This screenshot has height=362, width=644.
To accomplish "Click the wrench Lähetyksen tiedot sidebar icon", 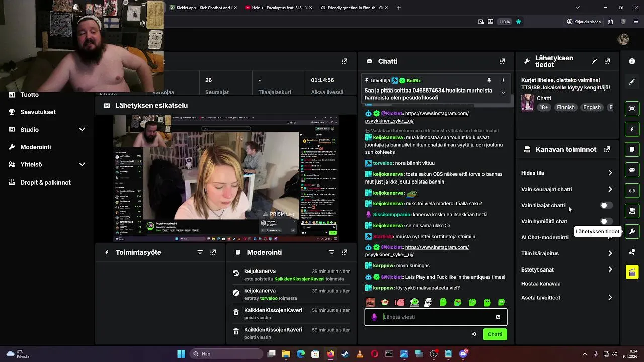I will [x=632, y=232].
